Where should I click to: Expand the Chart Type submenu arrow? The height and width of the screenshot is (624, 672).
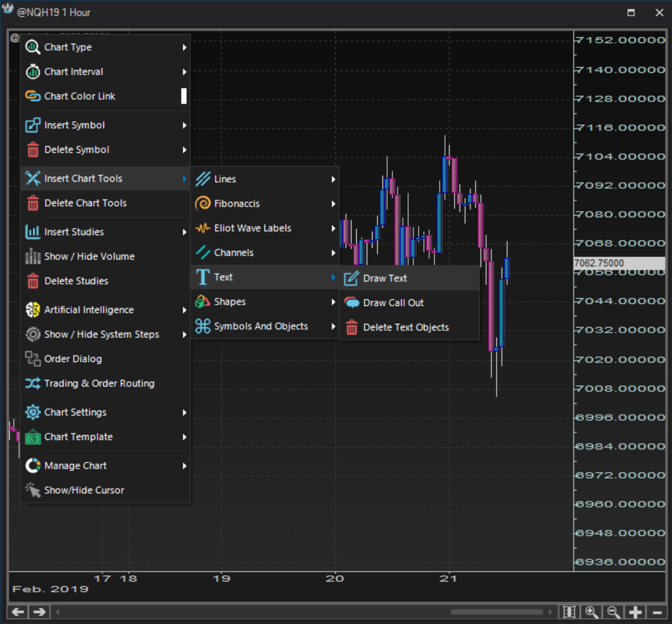pos(184,47)
